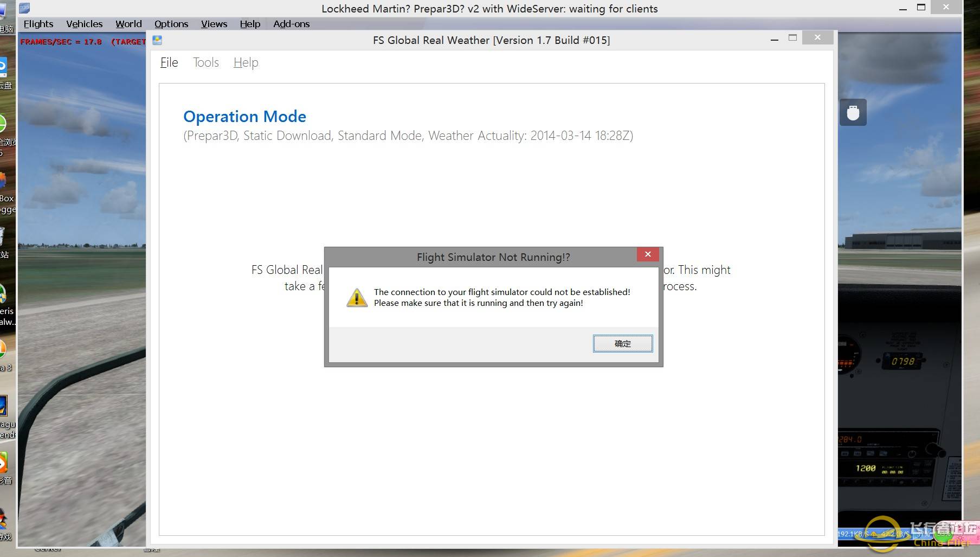Open Prepar3D Add-ons menu

[292, 24]
